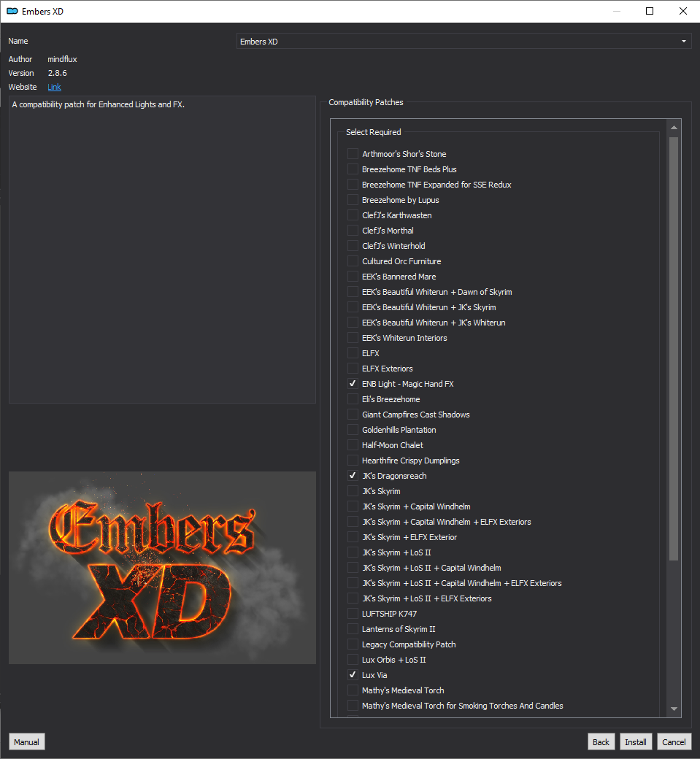Viewport: 700px width, 759px height.
Task: Check JK's Skyrim + LoS II
Action: pyautogui.click(x=353, y=552)
